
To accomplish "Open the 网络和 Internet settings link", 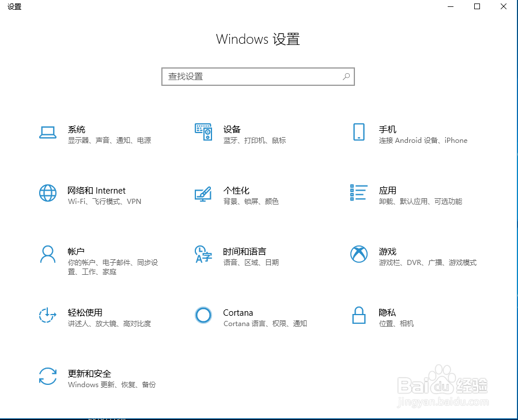I will (96, 190).
